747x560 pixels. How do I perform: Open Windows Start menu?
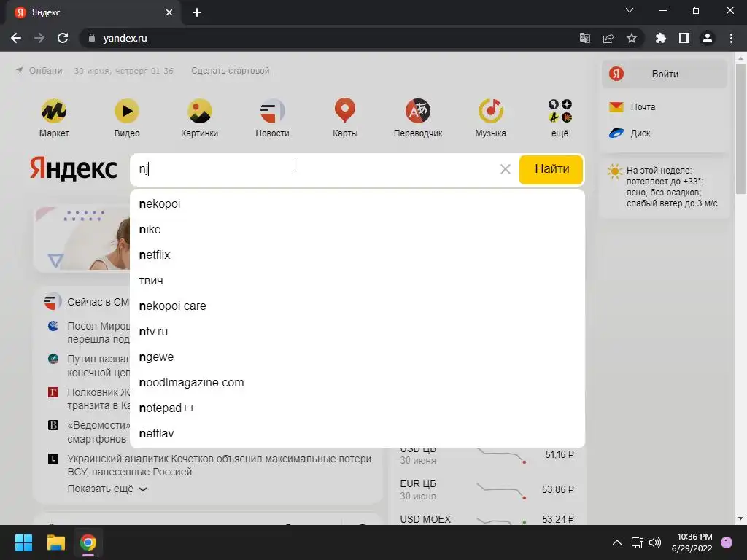[23, 542]
